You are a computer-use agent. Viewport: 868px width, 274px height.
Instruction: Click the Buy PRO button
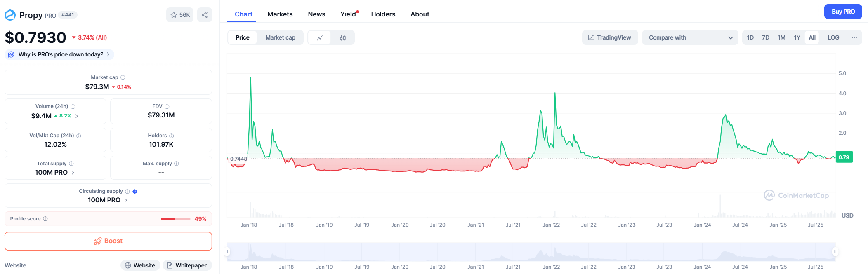tap(843, 12)
